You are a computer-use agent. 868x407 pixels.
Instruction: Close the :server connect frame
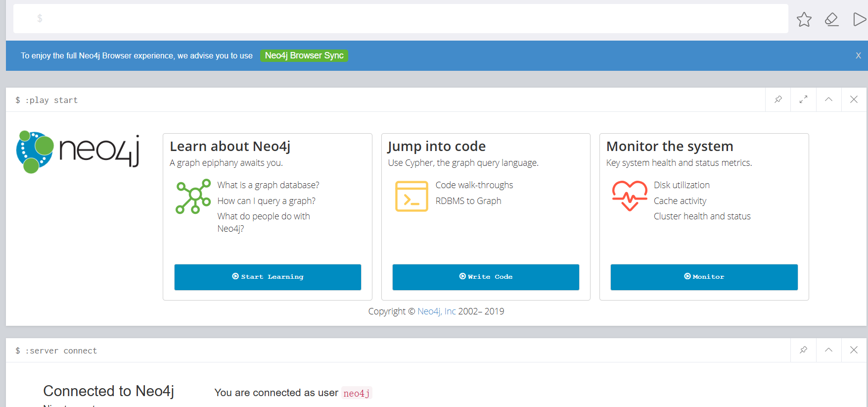pos(854,350)
